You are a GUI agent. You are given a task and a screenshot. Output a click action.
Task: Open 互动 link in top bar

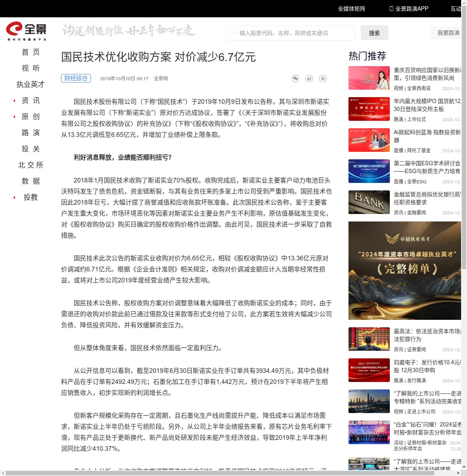click(x=456, y=9)
